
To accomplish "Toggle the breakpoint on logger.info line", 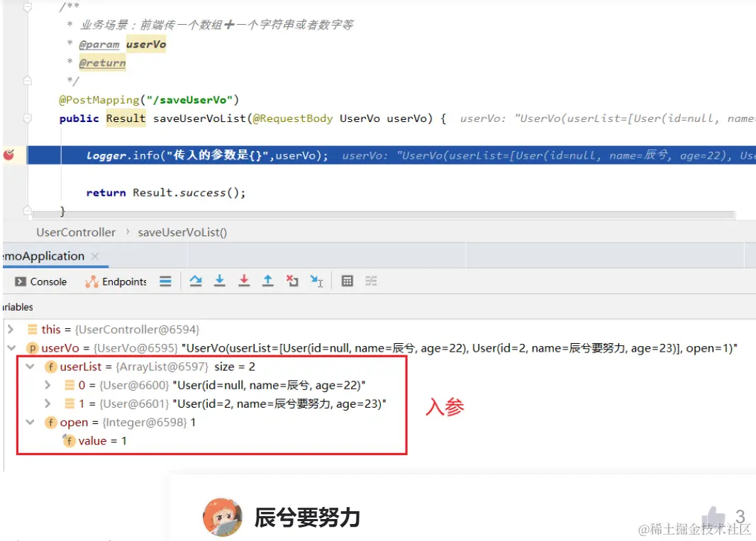I will click(9, 155).
